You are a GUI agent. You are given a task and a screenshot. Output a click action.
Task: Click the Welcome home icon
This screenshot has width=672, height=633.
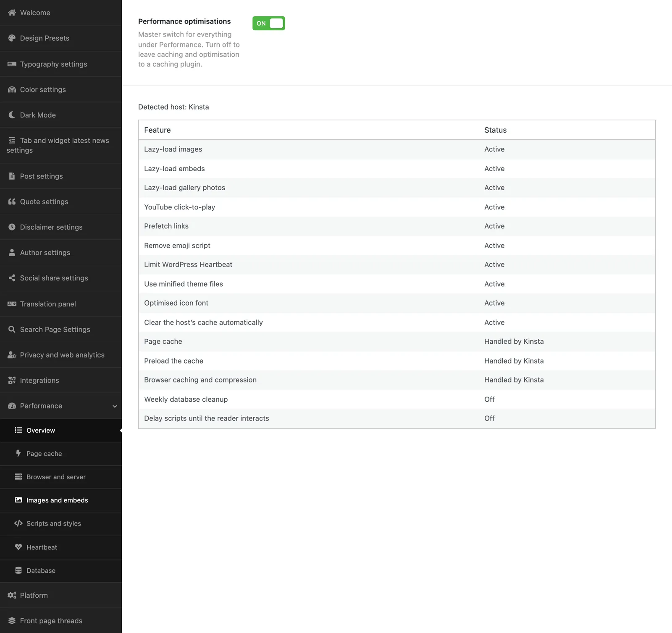point(12,13)
